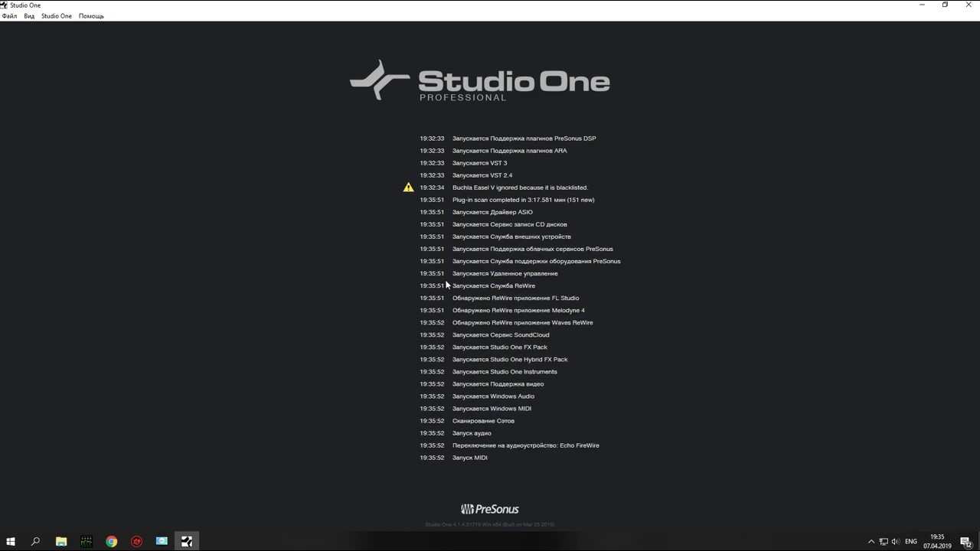The width and height of the screenshot is (980, 551).
Task: Switch input language via ENG indicator
Action: click(911, 542)
